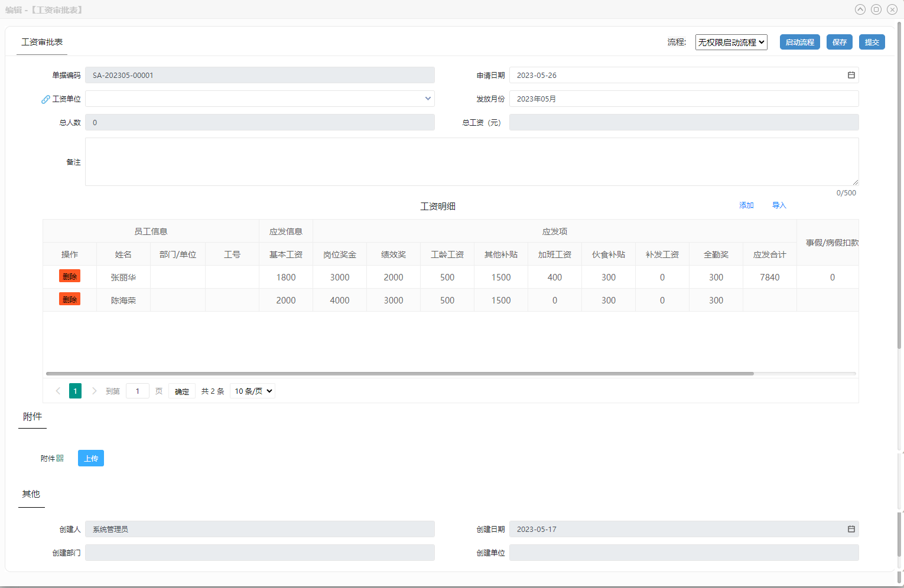This screenshot has height=588, width=904.
Task: Open the 流程 workflow dropdown
Action: click(x=731, y=42)
